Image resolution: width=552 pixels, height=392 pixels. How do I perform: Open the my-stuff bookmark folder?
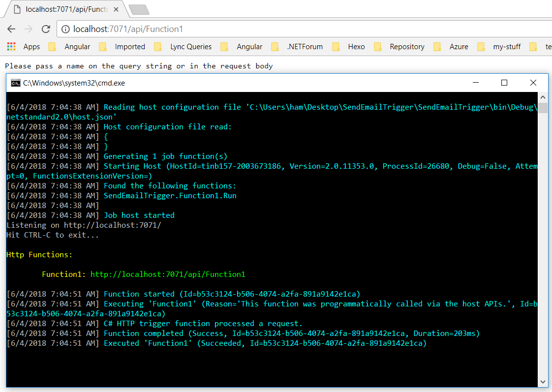click(x=499, y=46)
